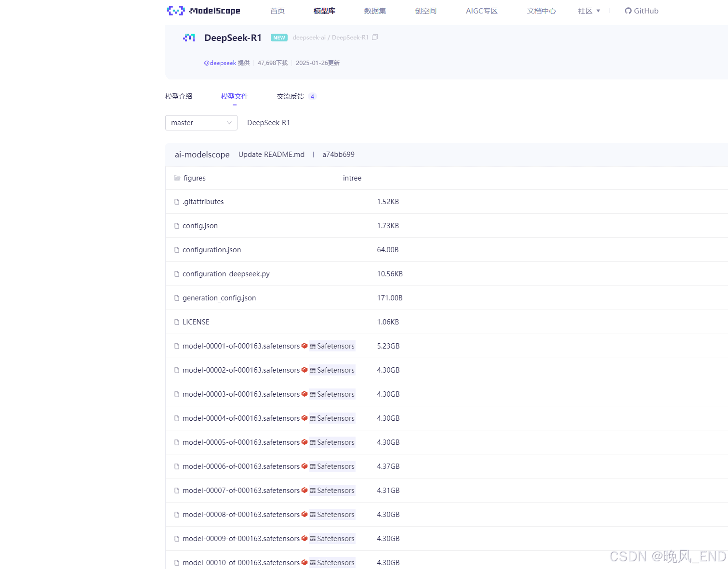Click the 4.37GB size value
The image size is (728, 569).
click(388, 466)
